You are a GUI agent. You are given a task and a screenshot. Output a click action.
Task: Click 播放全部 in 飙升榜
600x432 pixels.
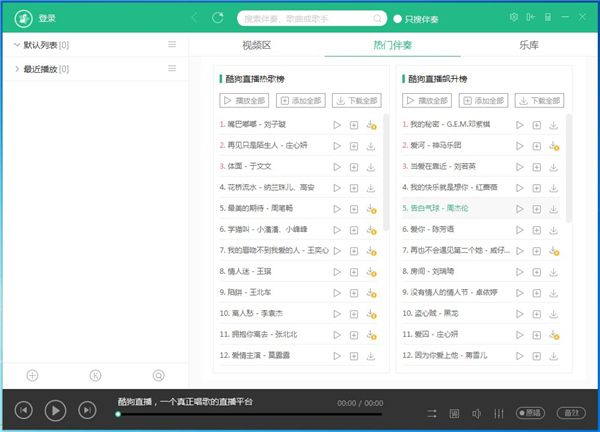point(427,101)
